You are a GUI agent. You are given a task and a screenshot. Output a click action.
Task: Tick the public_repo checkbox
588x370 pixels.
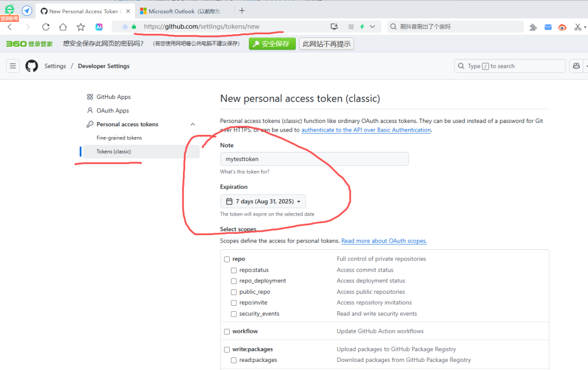click(234, 292)
